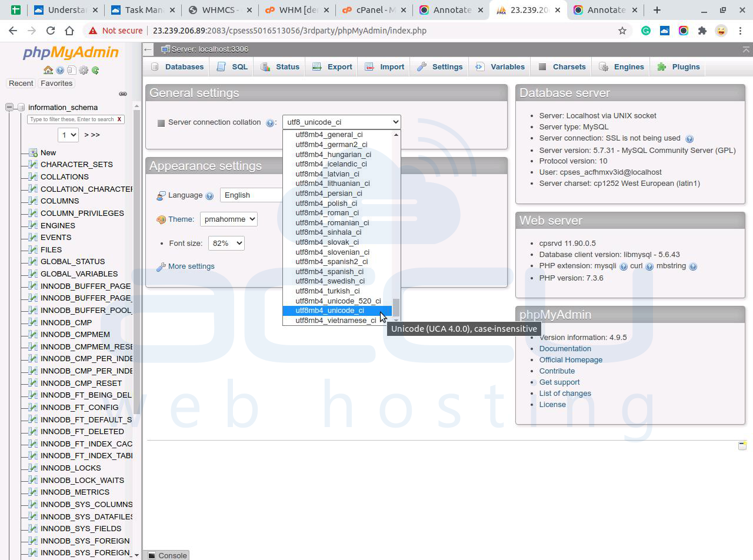The width and height of the screenshot is (753, 560).
Task: Click the New table icon in tree
Action: click(x=33, y=152)
